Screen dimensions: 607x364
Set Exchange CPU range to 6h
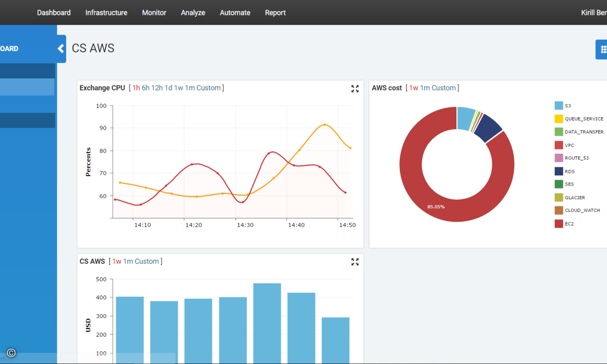click(x=146, y=88)
